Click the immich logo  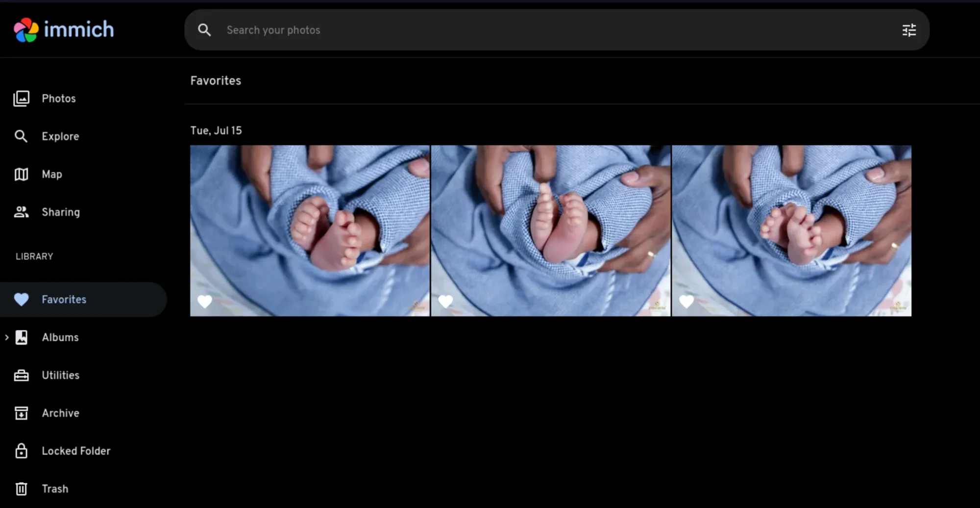pos(64,29)
